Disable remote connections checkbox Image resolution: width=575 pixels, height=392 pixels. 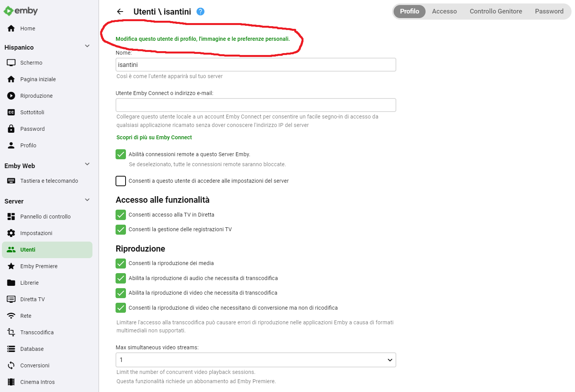point(121,154)
